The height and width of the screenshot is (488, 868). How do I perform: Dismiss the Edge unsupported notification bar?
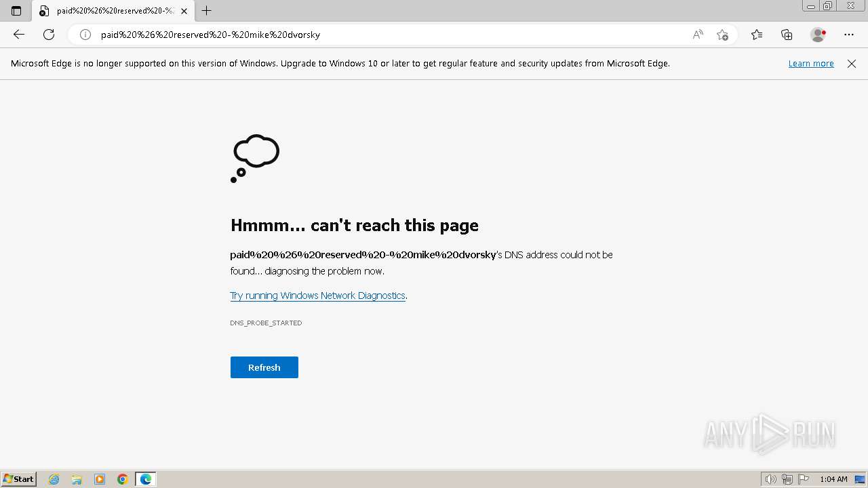pos(852,64)
